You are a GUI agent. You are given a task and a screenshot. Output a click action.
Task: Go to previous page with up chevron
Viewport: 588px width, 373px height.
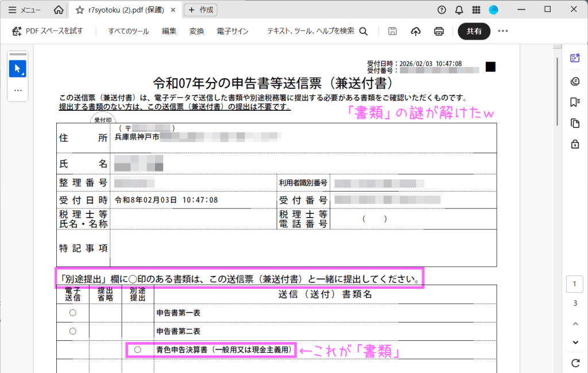[x=575, y=324]
